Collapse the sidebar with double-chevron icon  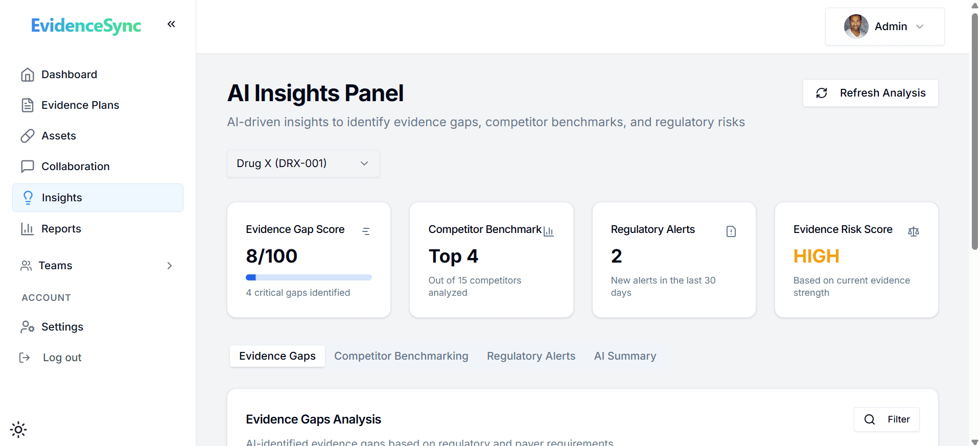pos(171,24)
